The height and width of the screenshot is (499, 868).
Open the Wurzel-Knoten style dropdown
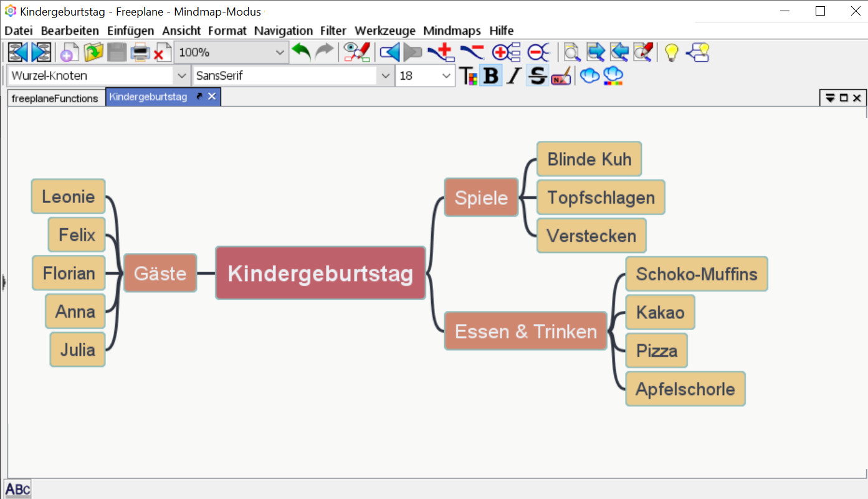181,76
